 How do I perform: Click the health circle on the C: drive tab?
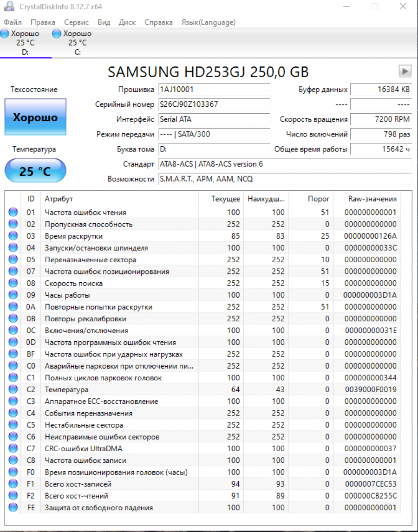[56, 33]
